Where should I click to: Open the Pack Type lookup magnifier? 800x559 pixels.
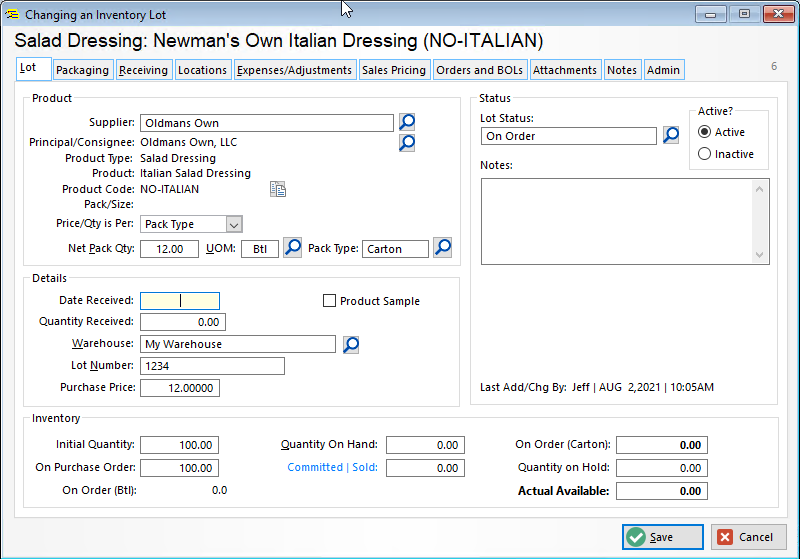(x=443, y=248)
